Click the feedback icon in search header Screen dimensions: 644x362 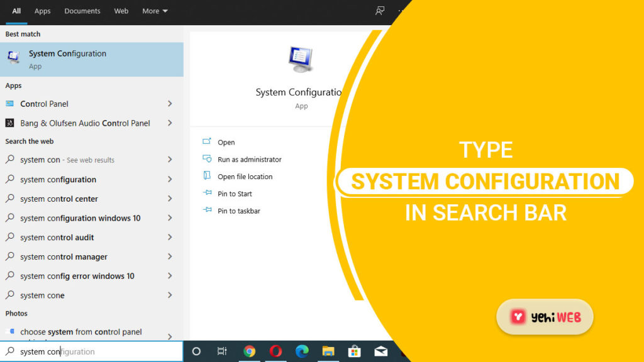380,11
